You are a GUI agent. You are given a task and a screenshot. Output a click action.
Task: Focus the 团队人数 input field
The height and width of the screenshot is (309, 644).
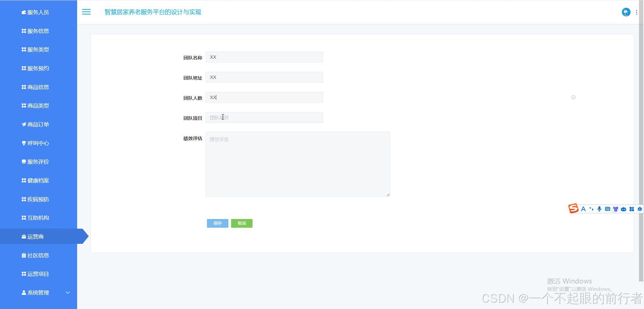(x=264, y=97)
